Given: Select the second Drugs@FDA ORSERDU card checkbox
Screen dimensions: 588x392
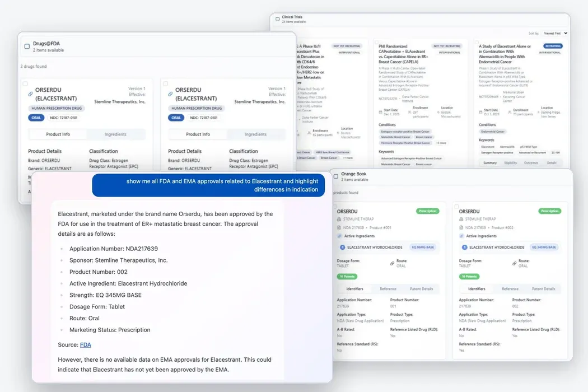Looking at the screenshot, I should (165, 84).
